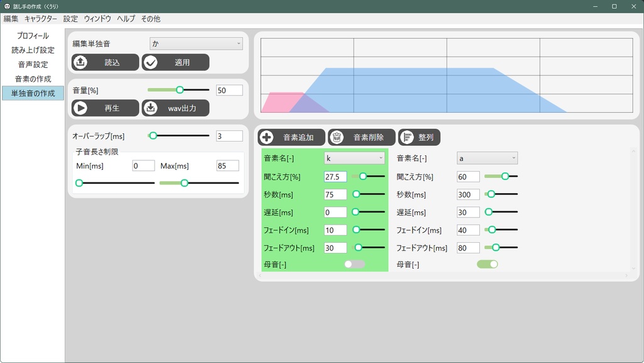Viewport: 644px width, 363px height.
Task: Click the application icon in the title bar
Action: coord(7,6)
